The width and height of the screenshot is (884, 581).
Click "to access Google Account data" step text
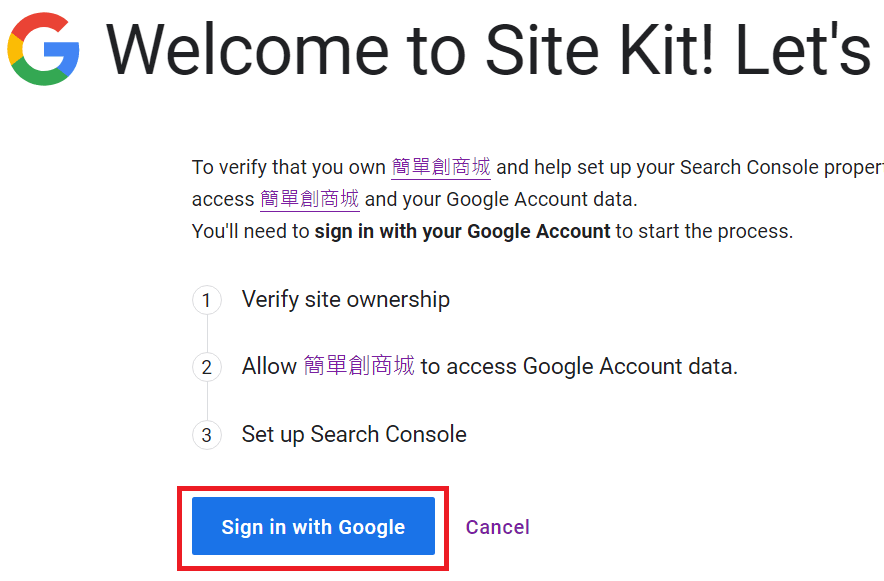pyautogui.click(x=579, y=366)
